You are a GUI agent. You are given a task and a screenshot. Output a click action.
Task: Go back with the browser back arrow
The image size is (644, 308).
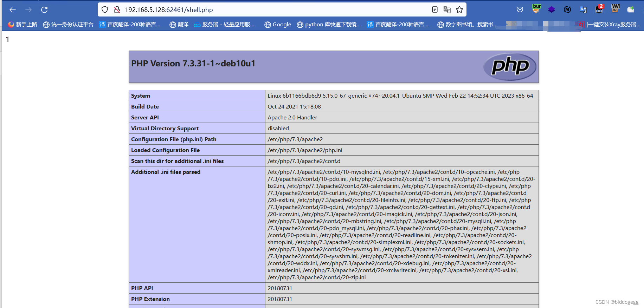click(13, 10)
